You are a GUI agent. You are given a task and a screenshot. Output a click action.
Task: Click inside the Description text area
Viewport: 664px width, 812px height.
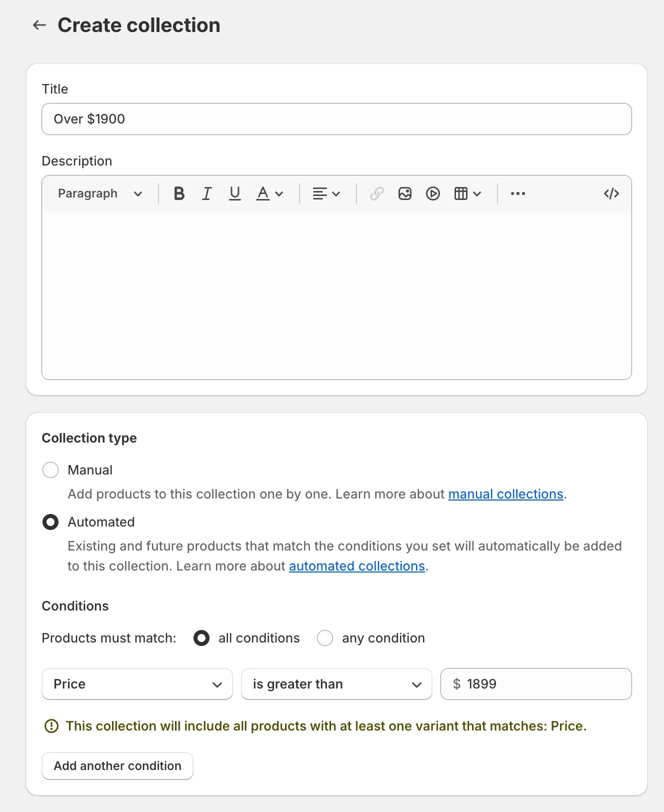pyautogui.click(x=336, y=295)
